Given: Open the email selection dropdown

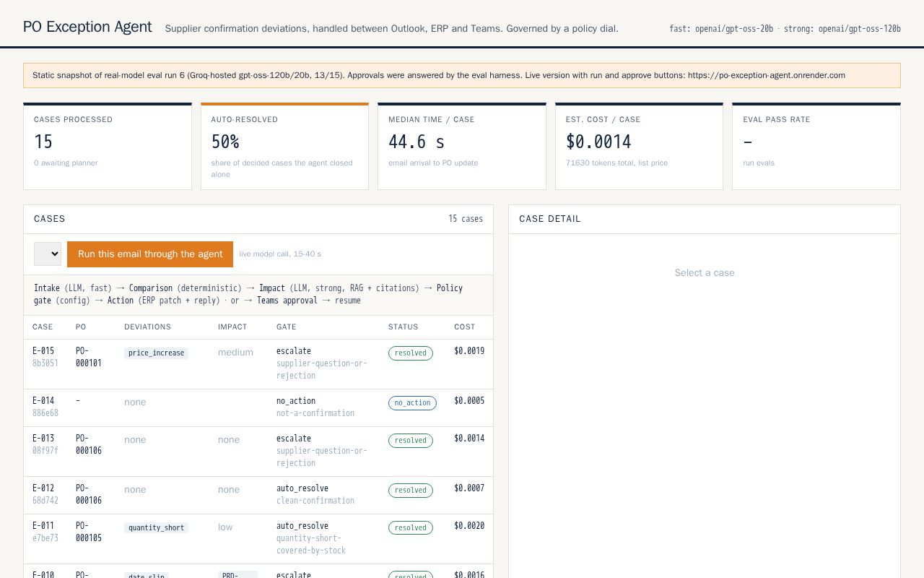Looking at the screenshot, I should [48, 254].
